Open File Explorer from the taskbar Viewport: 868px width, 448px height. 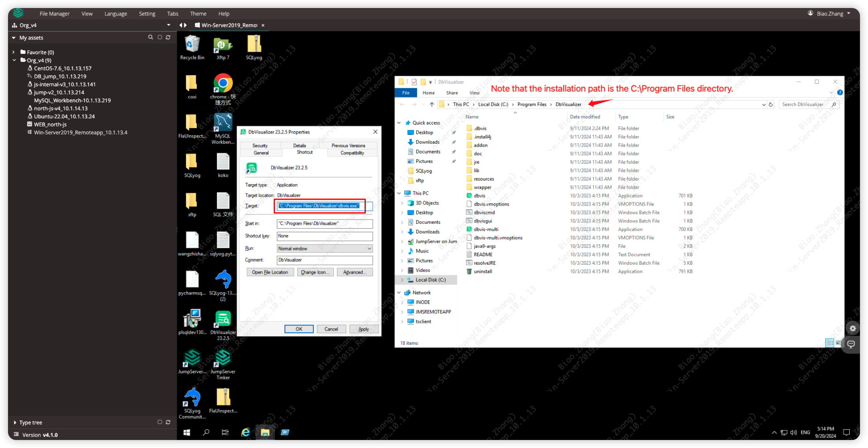tap(265, 432)
